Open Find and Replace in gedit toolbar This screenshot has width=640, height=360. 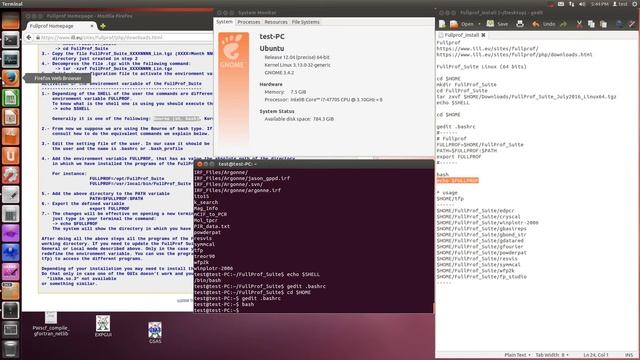632,24
